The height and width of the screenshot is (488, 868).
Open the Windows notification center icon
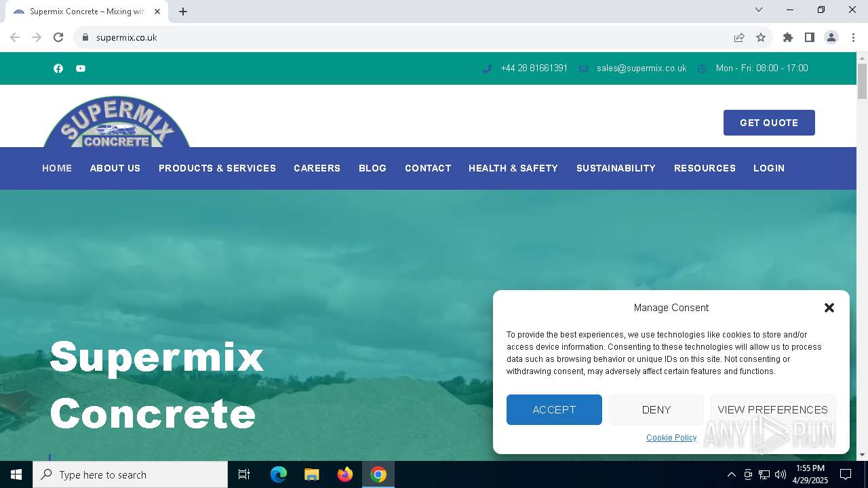coord(846,474)
